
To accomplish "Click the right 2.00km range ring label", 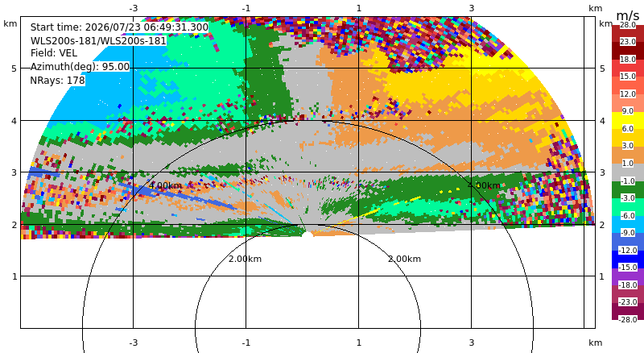I will [405, 259].
